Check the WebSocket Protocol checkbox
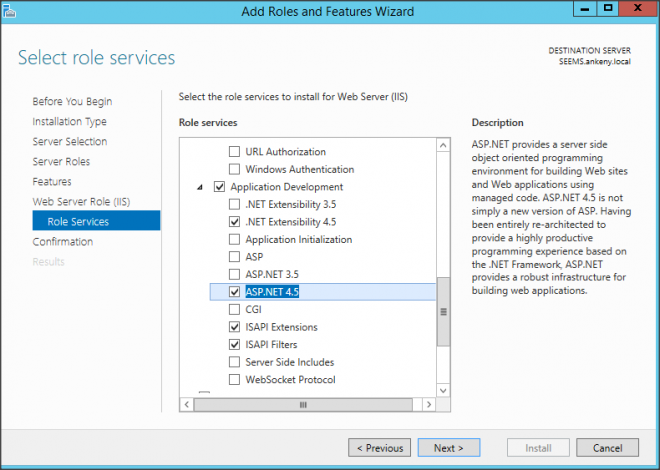The image size is (660, 470). pyautogui.click(x=235, y=380)
